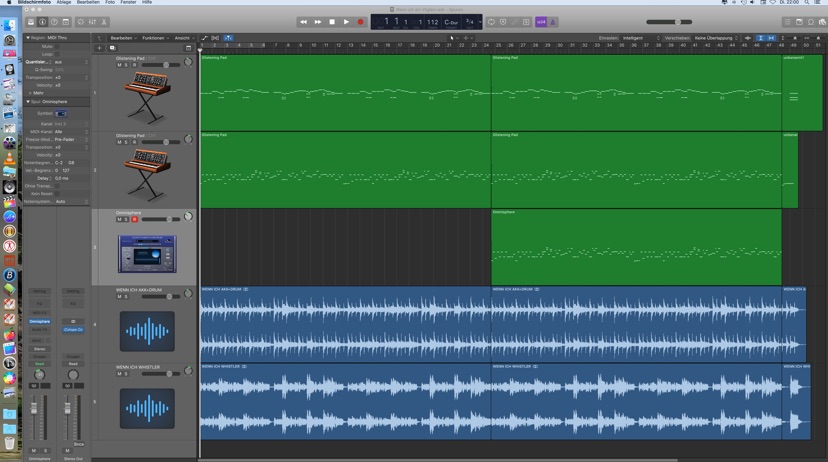
Task: Select the Omnisphere MIDI region
Action: pos(636,247)
